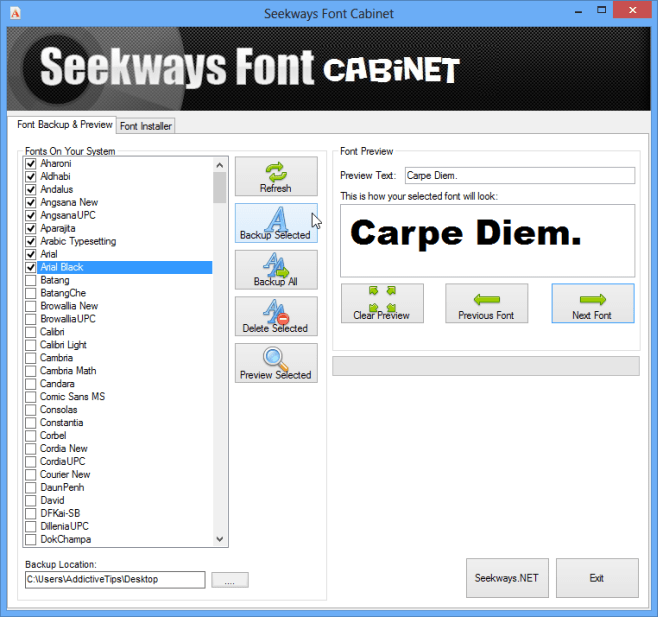
Task: Select Constantia in the font list
Action: 62,423
